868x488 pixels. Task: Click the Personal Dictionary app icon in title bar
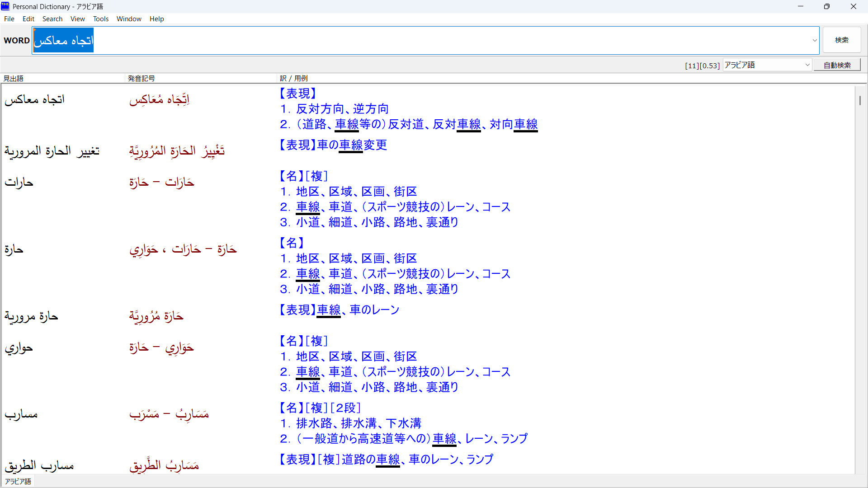(x=5, y=6)
